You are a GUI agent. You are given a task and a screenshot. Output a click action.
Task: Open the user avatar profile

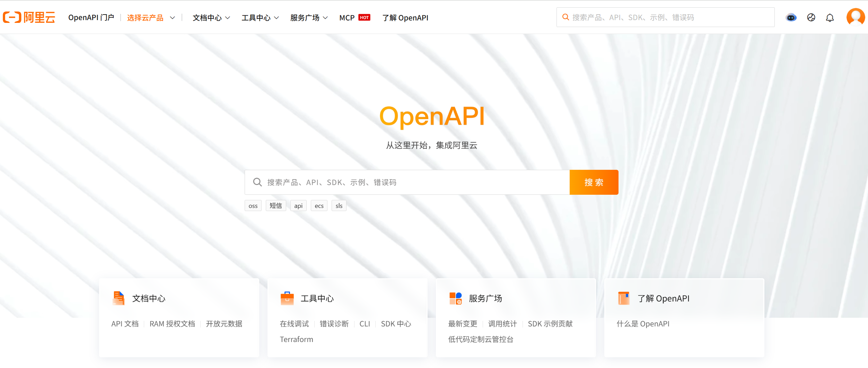[x=856, y=17]
